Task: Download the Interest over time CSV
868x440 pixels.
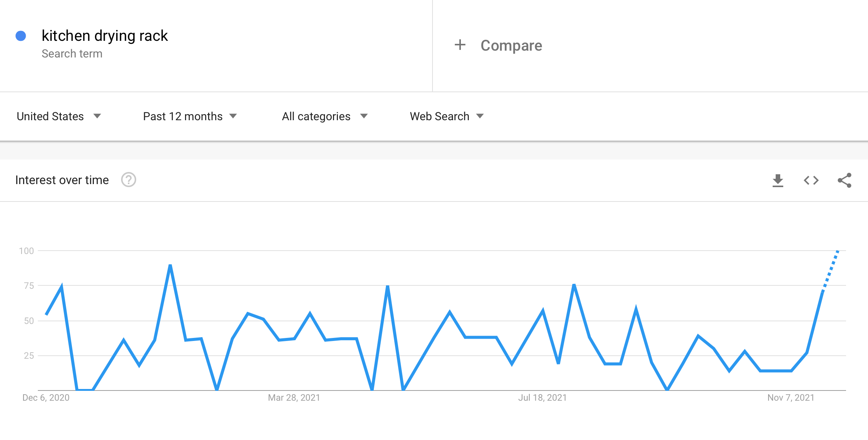Action: (778, 180)
